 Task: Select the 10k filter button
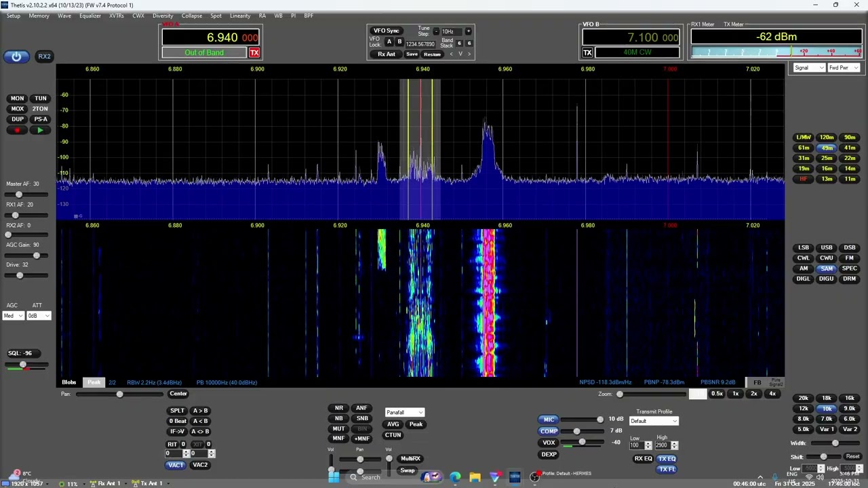pos(827,409)
